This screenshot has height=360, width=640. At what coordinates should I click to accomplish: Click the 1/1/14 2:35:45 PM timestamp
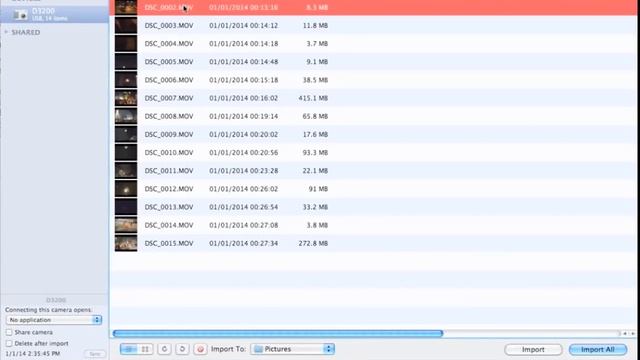click(x=33, y=353)
